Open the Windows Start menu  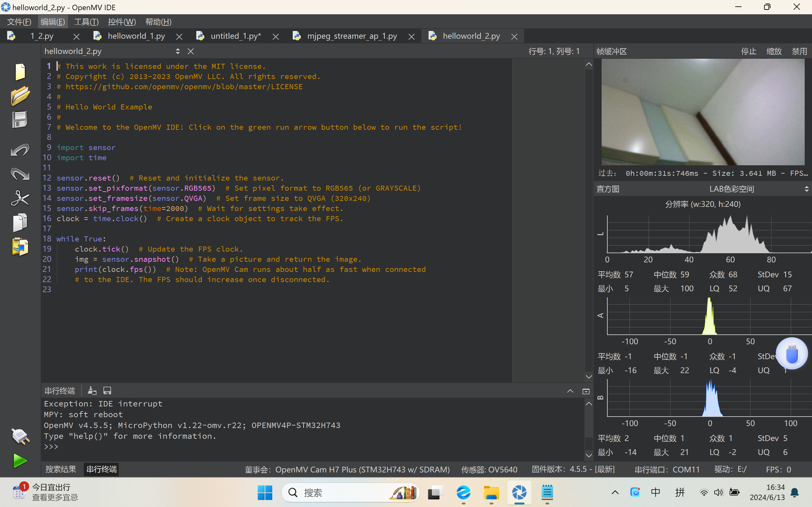click(265, 493)
